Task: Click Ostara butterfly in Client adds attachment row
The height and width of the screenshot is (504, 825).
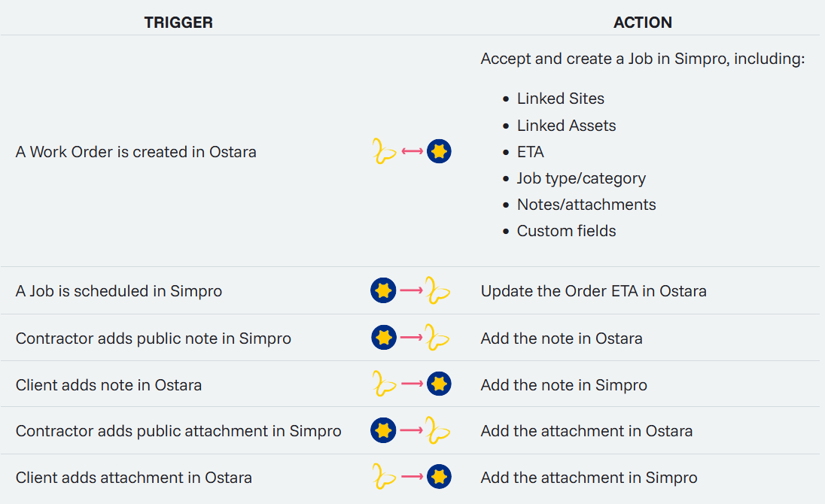Action: 384,477
